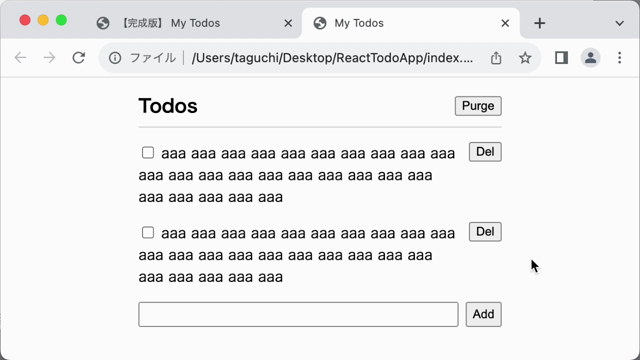The width and height of the screenshot is (640, 360).
Task: Bookmark this page with star icon
Action: 525,58
